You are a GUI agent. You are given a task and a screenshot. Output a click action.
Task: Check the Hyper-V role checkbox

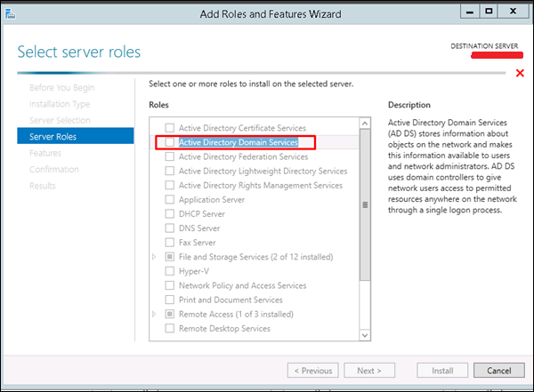point(170,271)
